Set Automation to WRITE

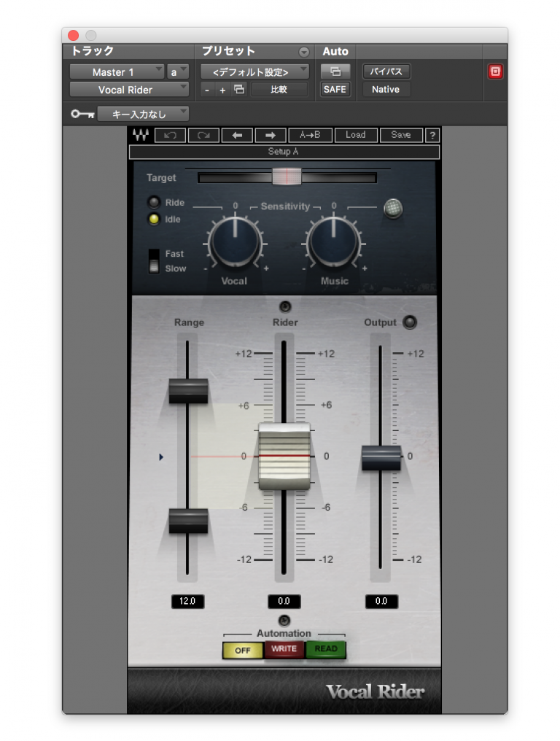(284, 649)
